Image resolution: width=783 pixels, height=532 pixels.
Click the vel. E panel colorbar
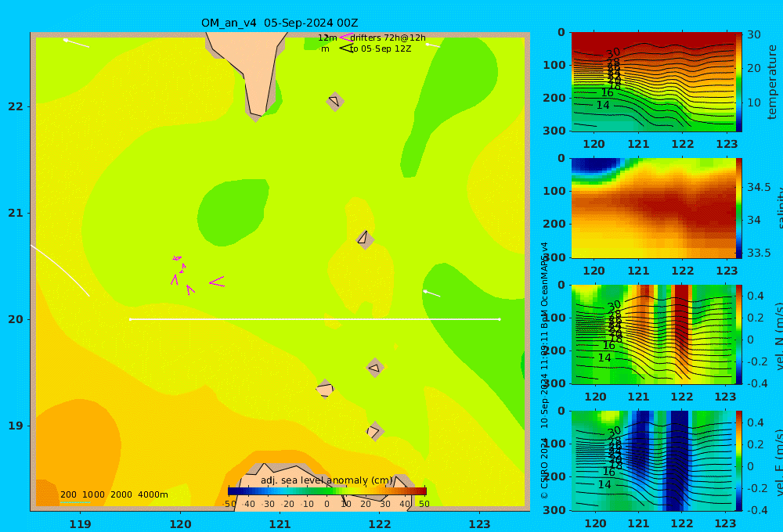pyautogui.click(x=739, y=461)
